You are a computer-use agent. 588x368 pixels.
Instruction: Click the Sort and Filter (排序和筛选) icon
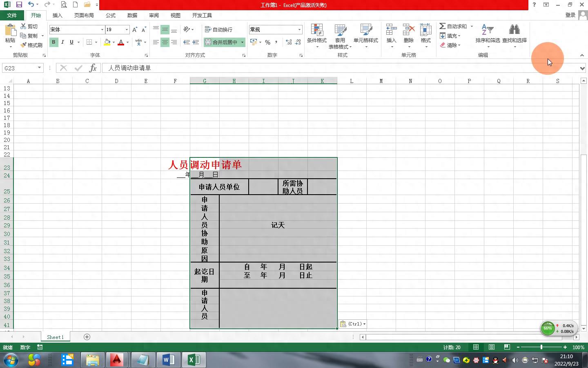coord(488,31)
